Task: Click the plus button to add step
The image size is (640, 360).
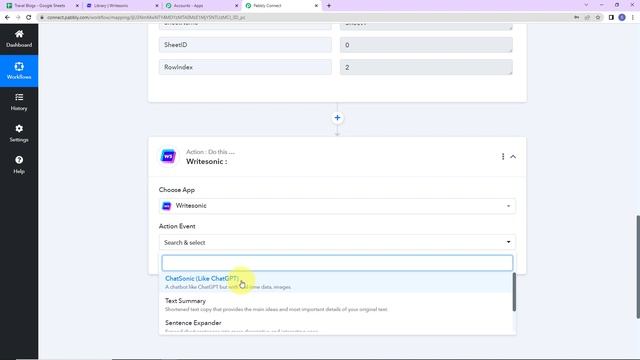Action: pyautogui.click(x=337, y=118)
